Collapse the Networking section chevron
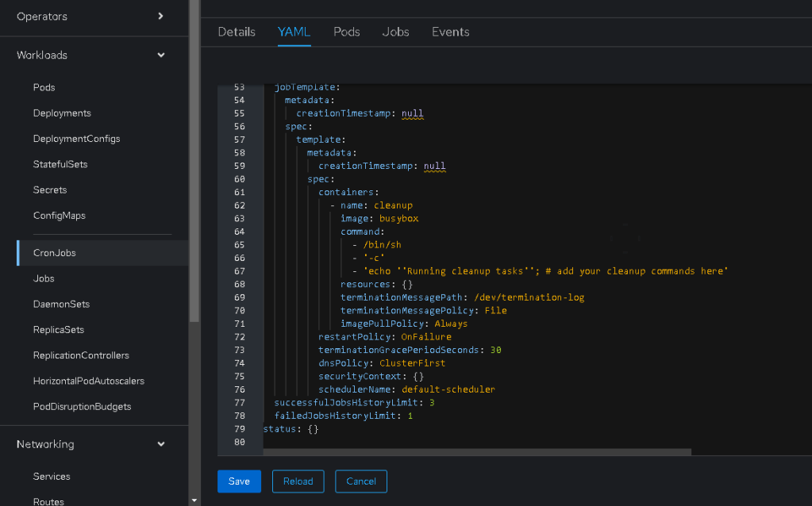The width and height of the screenshot is (812, 506). pos(161,444)
